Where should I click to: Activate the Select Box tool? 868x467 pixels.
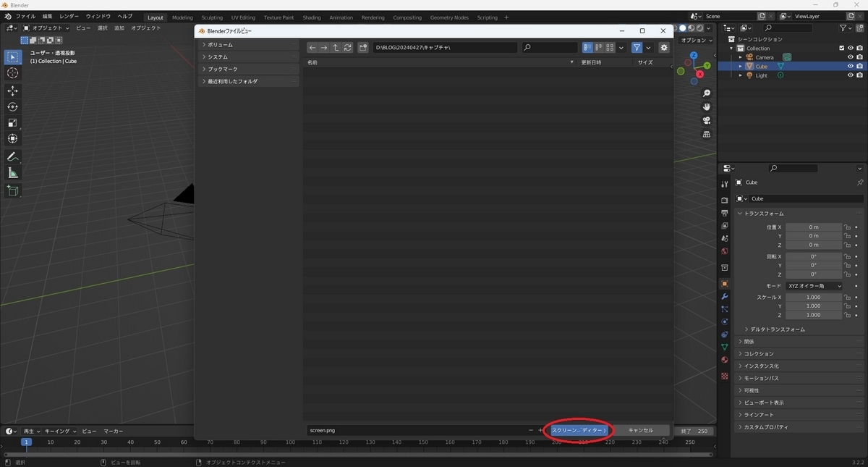tap(13, 56)
